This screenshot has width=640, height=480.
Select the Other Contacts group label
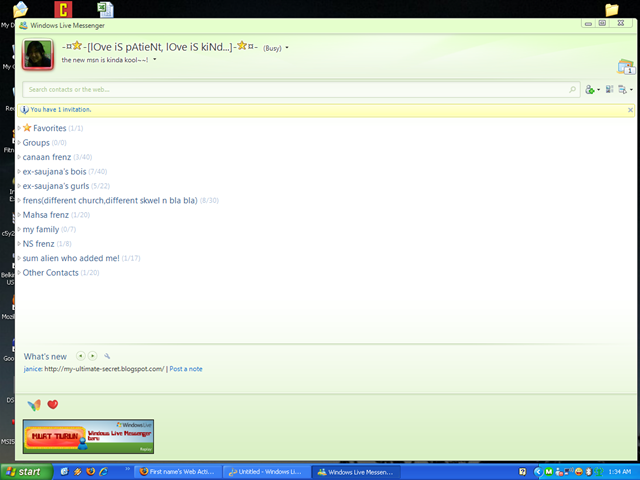[x=51, y=273]
